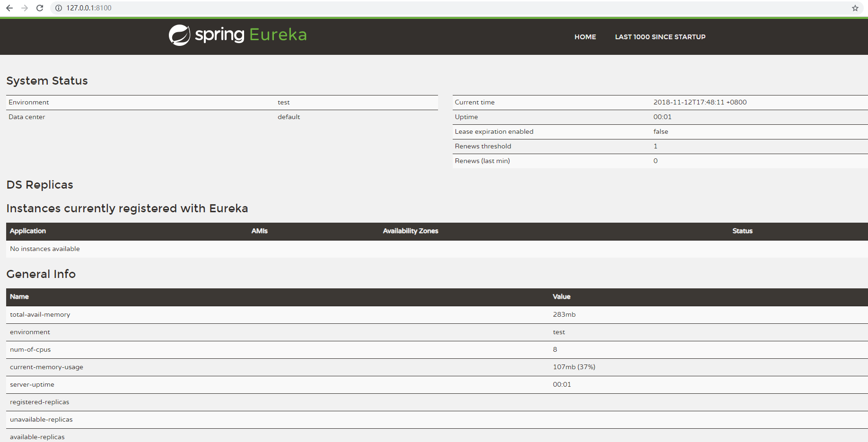This screenshot has height=442, width=868.
Task: Select the No instances available row
Action: [437, 249]
